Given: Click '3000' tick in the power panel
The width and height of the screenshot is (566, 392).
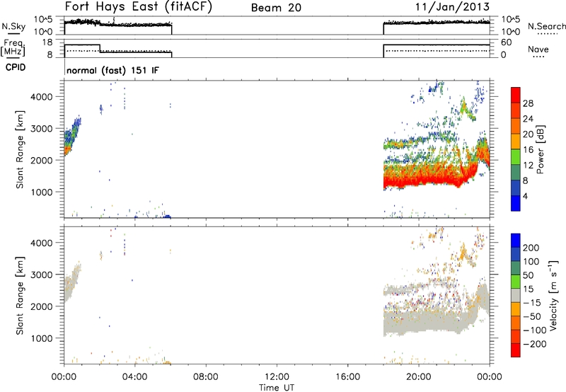Looking at the screenshot, I should [42, 129].
